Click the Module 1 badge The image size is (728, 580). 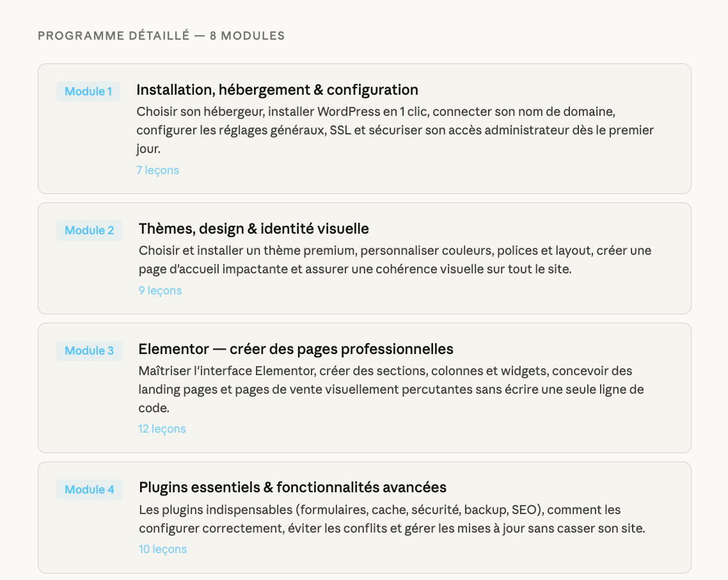coord(88,92)
